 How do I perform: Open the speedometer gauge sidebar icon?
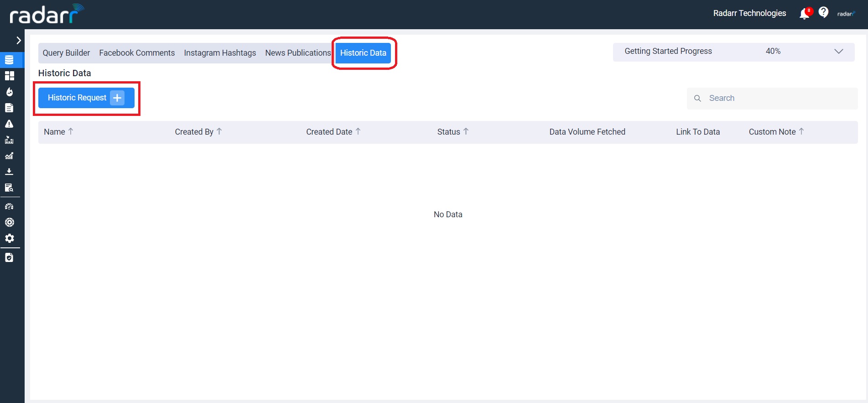[9, 206]
